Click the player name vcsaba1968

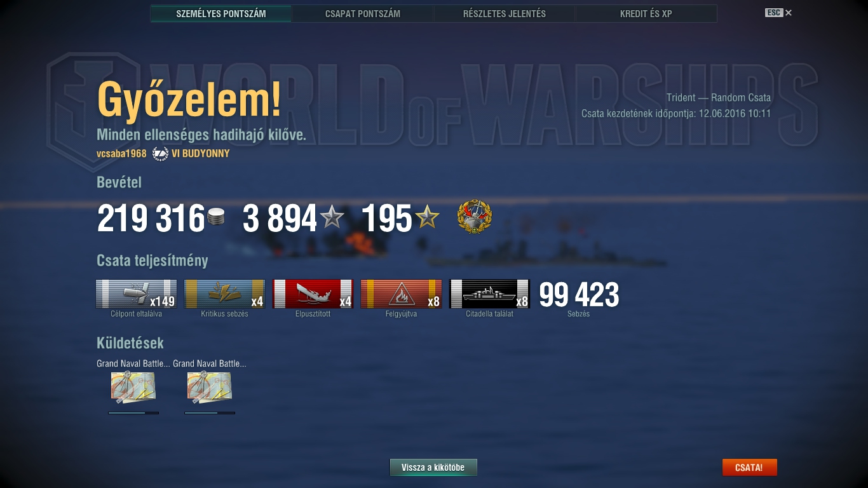point(121,154)
